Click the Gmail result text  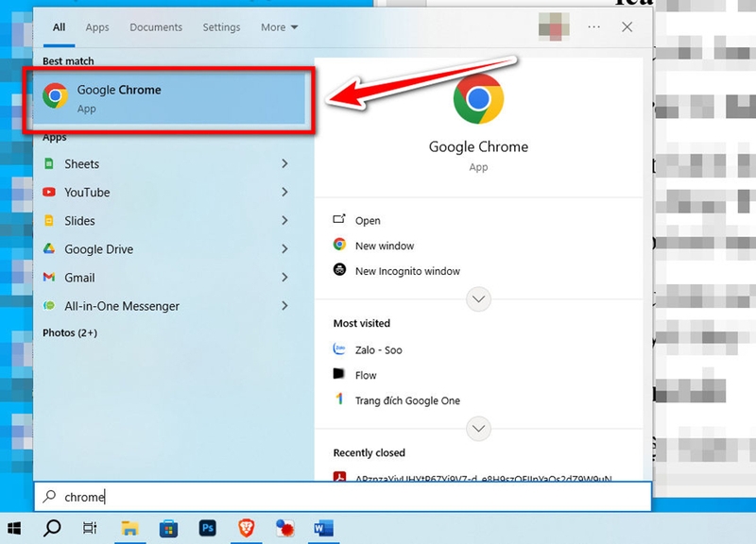pos(79,278)
